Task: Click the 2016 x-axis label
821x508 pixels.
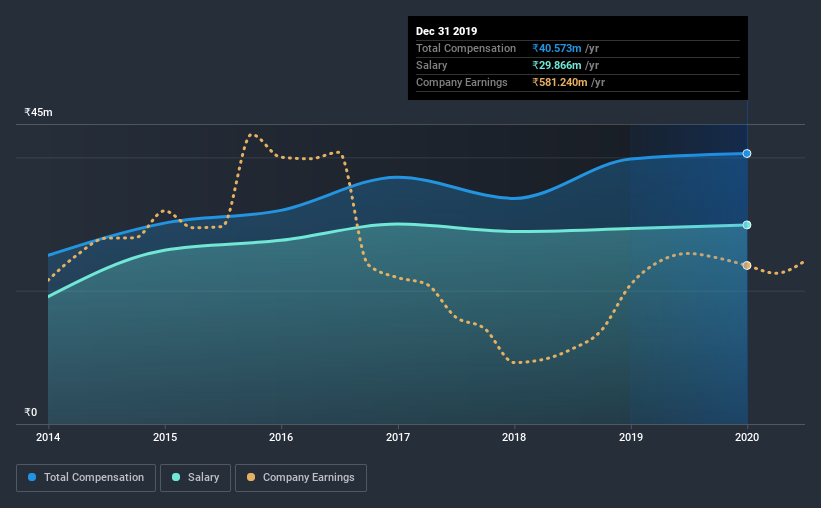Action: coord(281,437)
